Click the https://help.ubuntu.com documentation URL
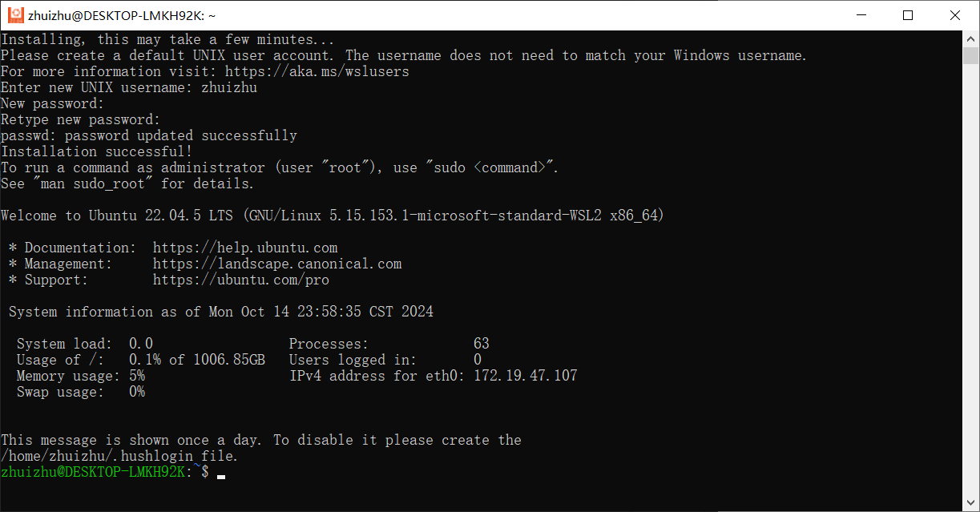Viewport: 980px width, 512px height. point(245,248)
